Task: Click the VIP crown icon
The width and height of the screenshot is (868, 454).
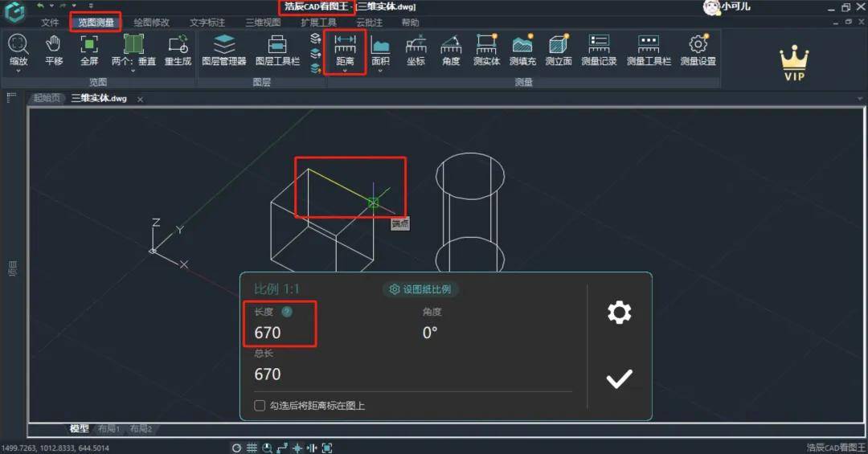Action: tap(794, 63)
